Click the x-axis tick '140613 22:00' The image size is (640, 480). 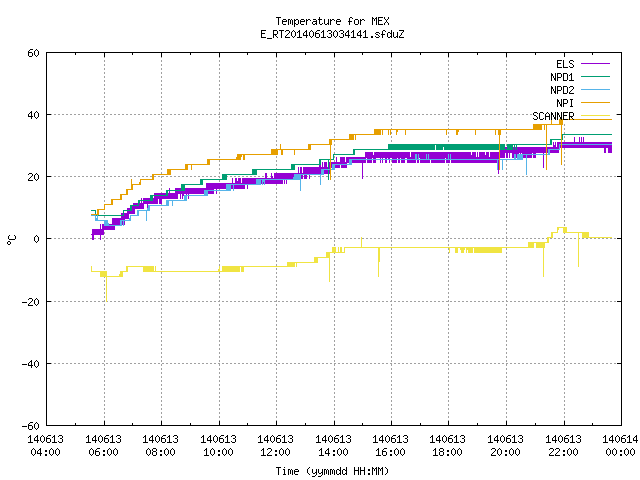pyautogui.click(x=564, y=446)
